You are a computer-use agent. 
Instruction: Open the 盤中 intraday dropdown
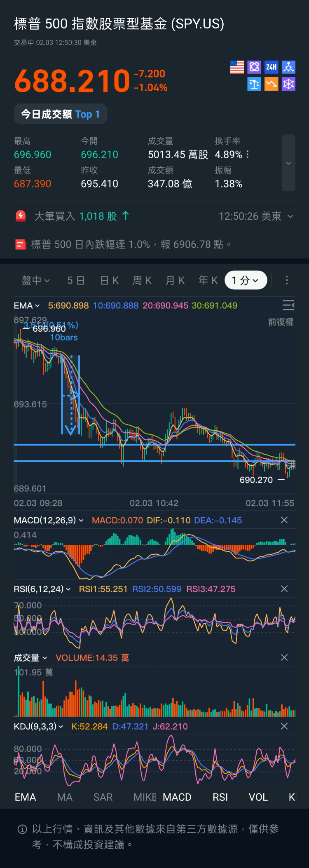tap(35, 280)
